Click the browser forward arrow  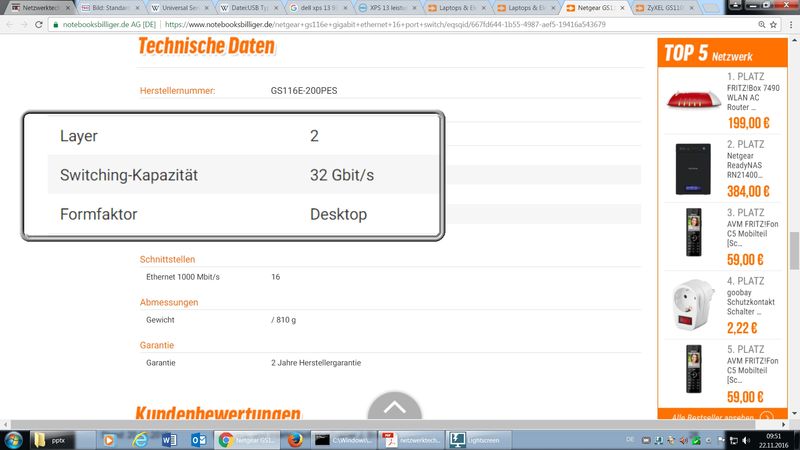tap(24, 24)
